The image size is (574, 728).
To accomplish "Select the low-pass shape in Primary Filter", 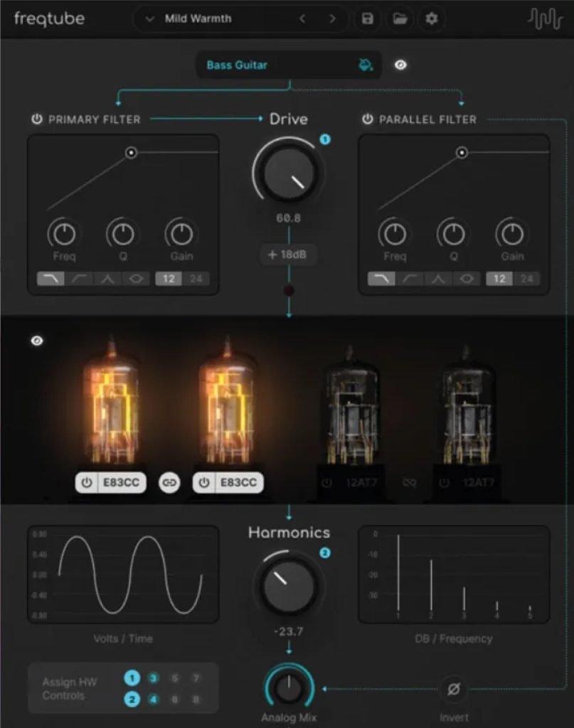I will (50, 279).
